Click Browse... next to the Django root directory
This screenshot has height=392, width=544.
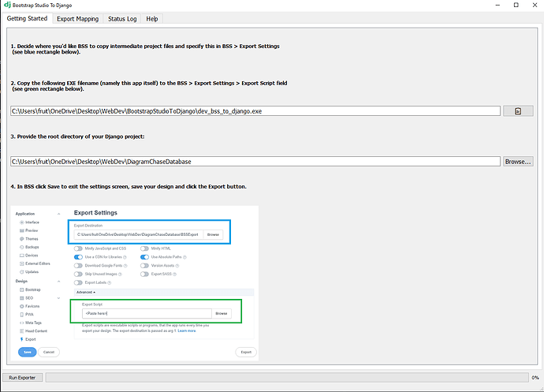[x=518, y=162]
